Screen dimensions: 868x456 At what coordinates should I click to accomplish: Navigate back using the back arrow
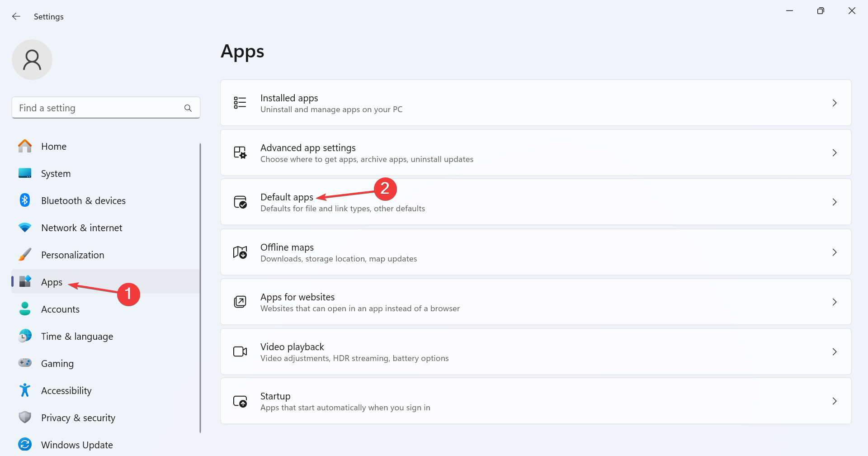pyautogui.click(x=16, y=16)
